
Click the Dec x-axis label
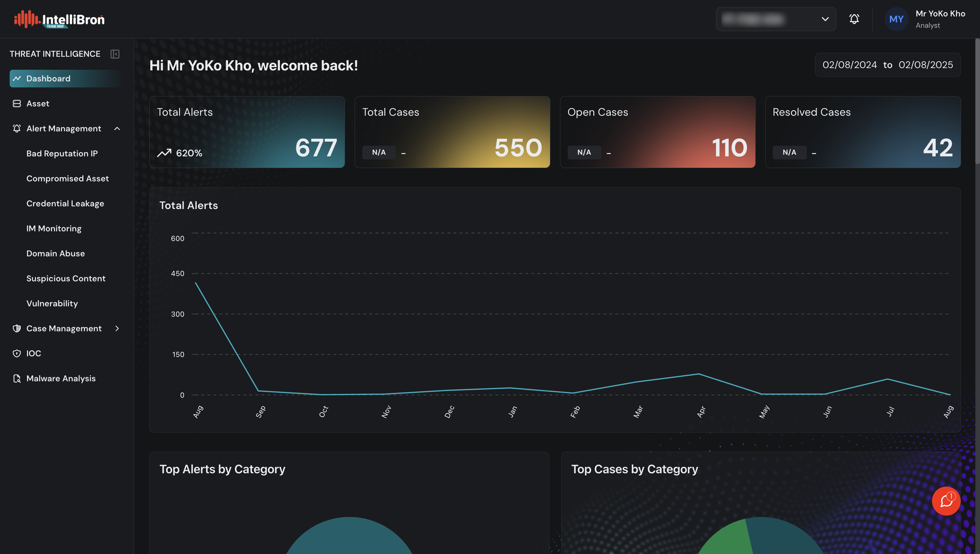449,411
